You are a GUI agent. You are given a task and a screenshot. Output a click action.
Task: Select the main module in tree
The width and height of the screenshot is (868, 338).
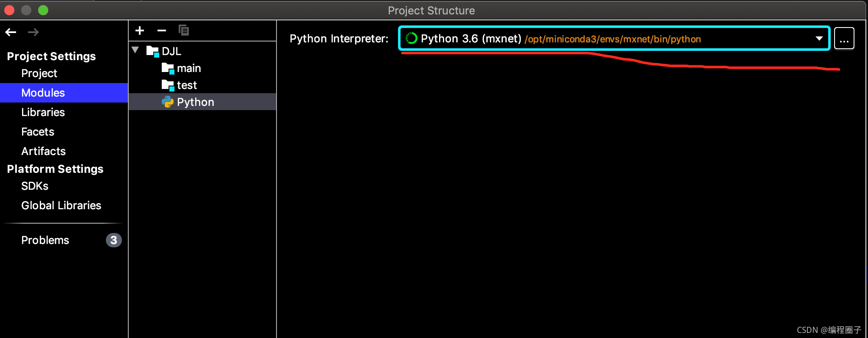(x=202, y=68)
